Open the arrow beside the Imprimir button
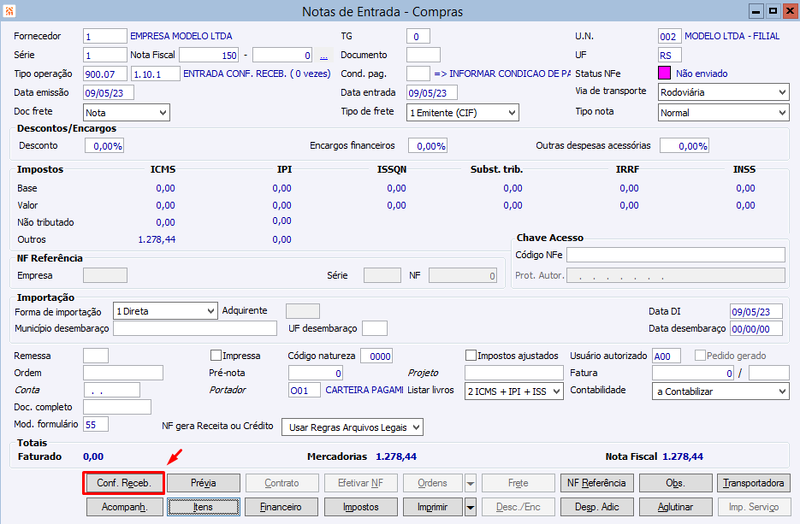 coord(470,507)
